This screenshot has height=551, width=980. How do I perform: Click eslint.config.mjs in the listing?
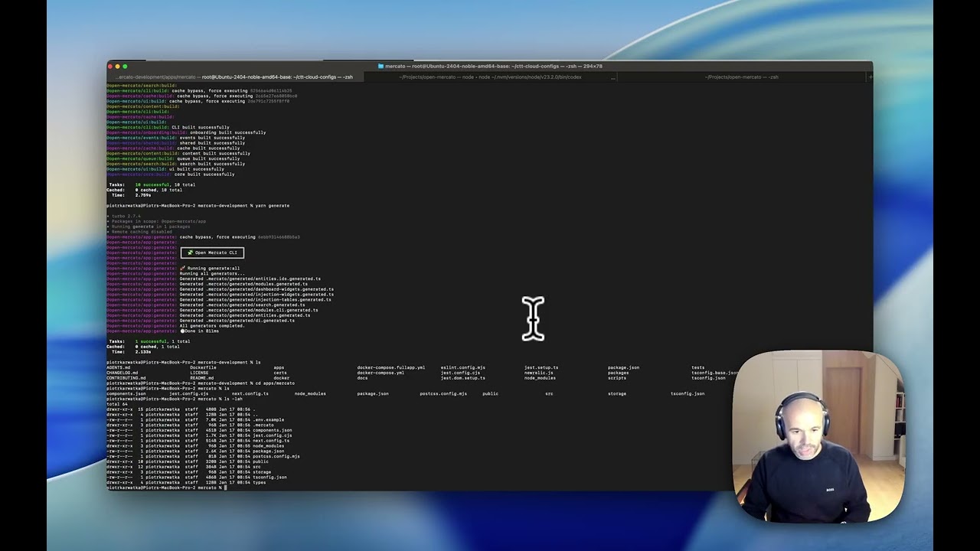[x=462, y=367]
